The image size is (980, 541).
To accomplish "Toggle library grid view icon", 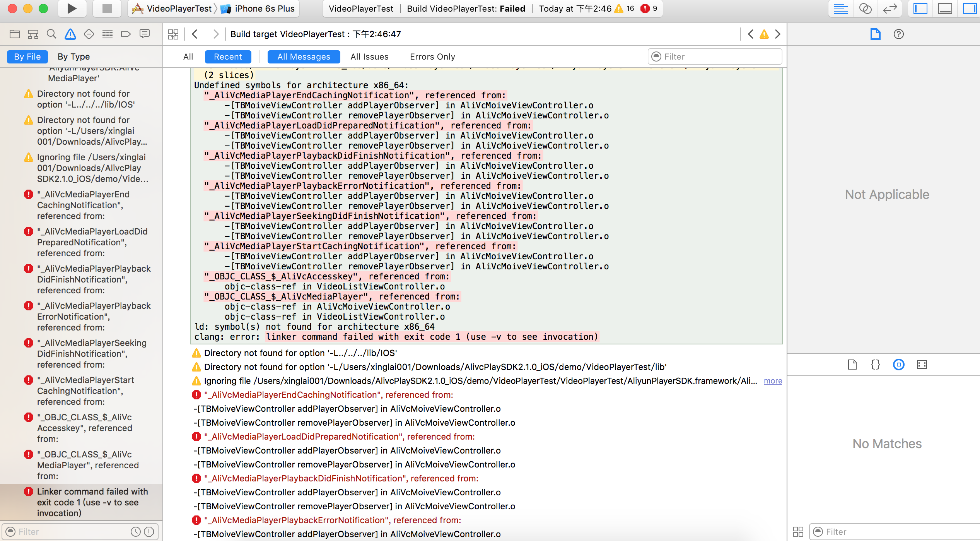I will click(798, 532).
